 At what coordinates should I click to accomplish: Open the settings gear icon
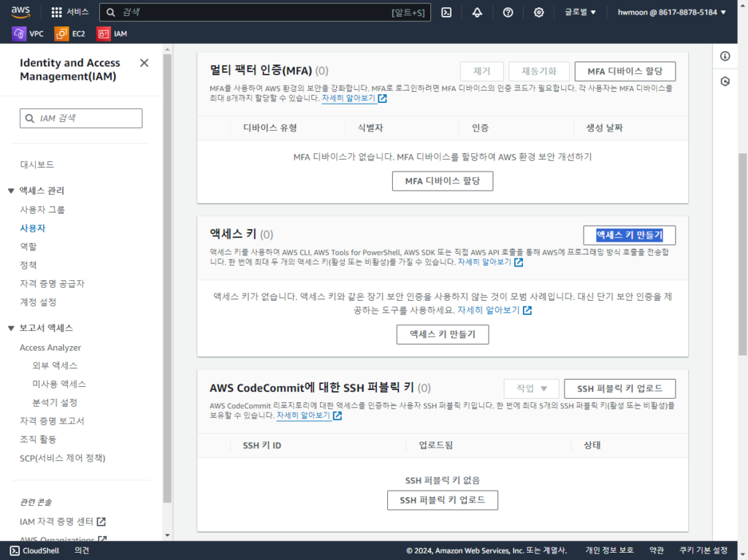[x=538, y=12]
